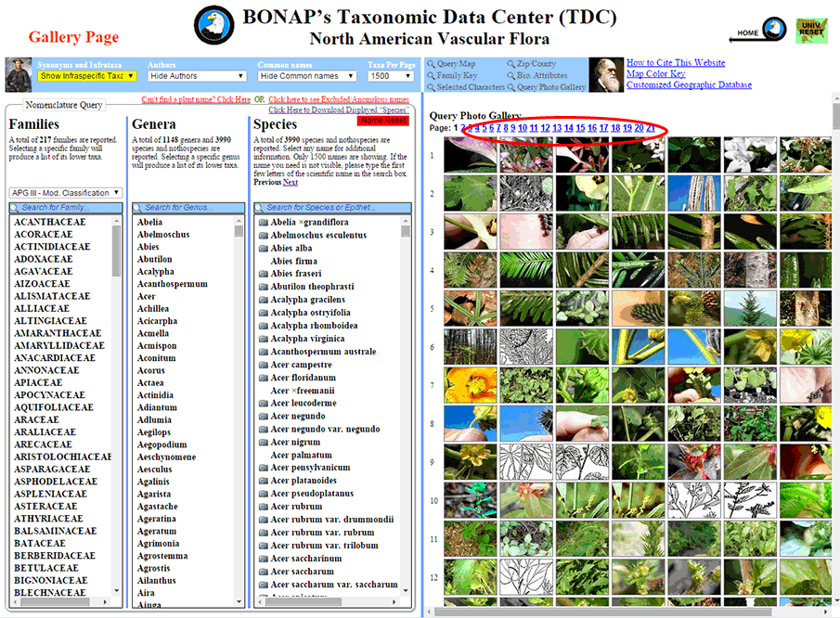
Task: Open the Bio. Attributes query
Action: [537, 75]
